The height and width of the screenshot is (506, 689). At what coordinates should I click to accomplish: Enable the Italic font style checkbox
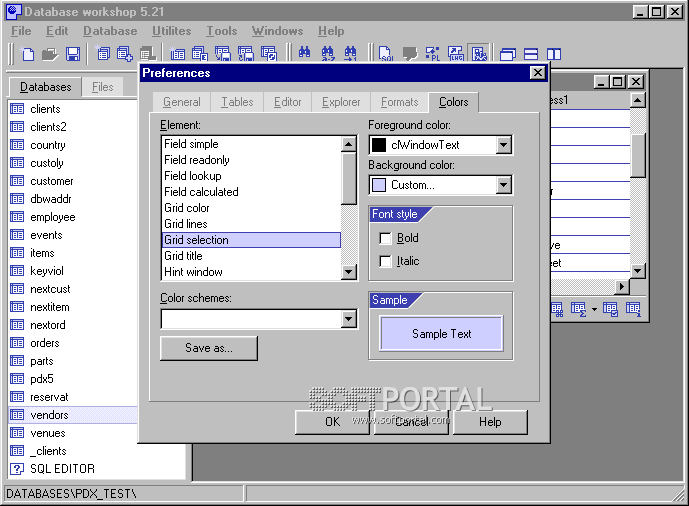point(385,261)
